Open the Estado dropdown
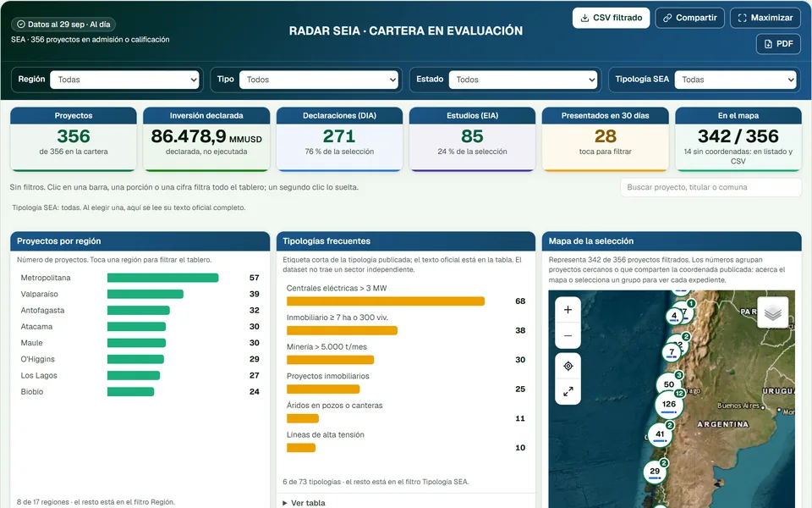Screen dimensions: 812x508 pos(523,80)
